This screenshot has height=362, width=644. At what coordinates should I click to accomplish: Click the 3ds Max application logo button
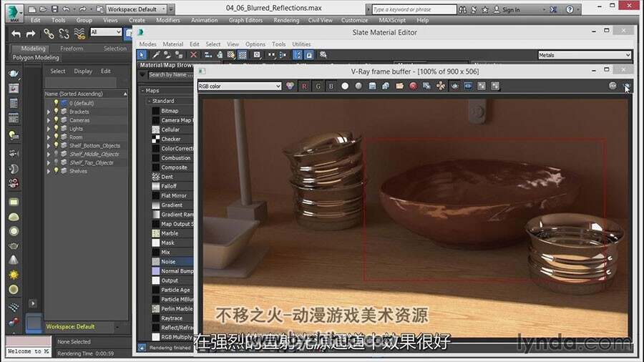[x=14, y=12]
